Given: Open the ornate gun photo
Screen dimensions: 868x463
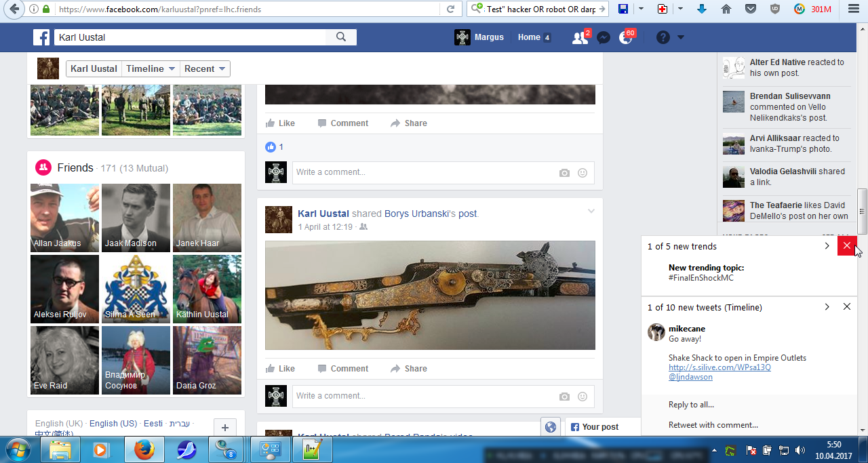Looking at the screenshot, I should coord(430,295).
